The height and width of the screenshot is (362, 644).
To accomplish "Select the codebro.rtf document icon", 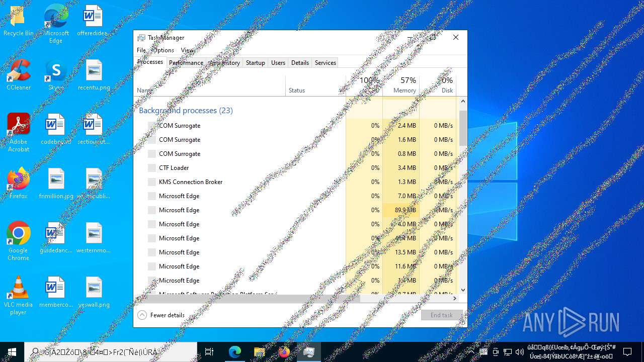I will point(56,129).
